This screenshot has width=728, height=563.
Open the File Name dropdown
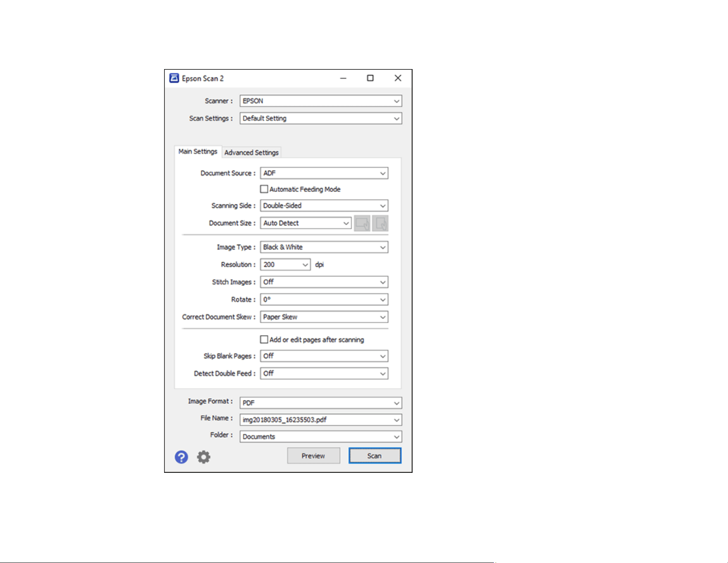click(321, 420)
